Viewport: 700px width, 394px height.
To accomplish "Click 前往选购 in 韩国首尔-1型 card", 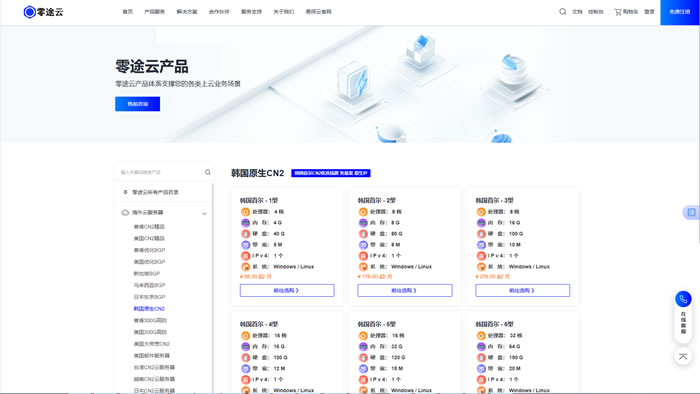I will (x=287, y=290).
